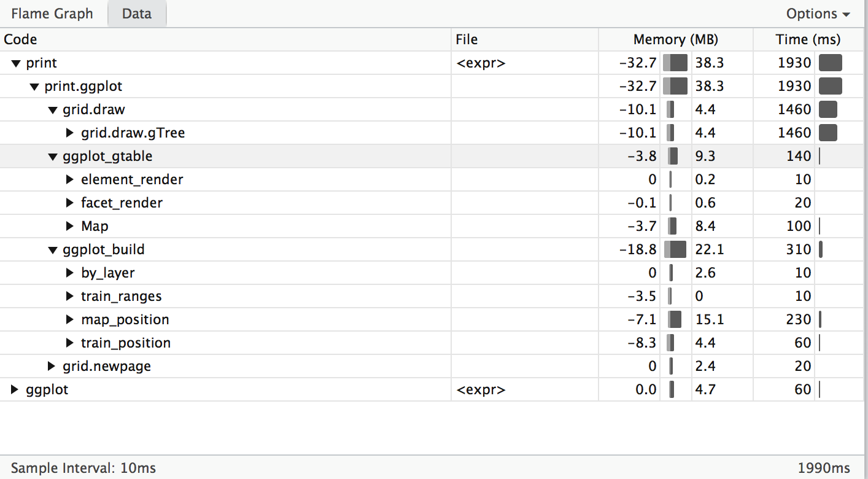Expand the grid.draw.gTree node
This screenshot has height=479, width=868.
pos(70,133)
